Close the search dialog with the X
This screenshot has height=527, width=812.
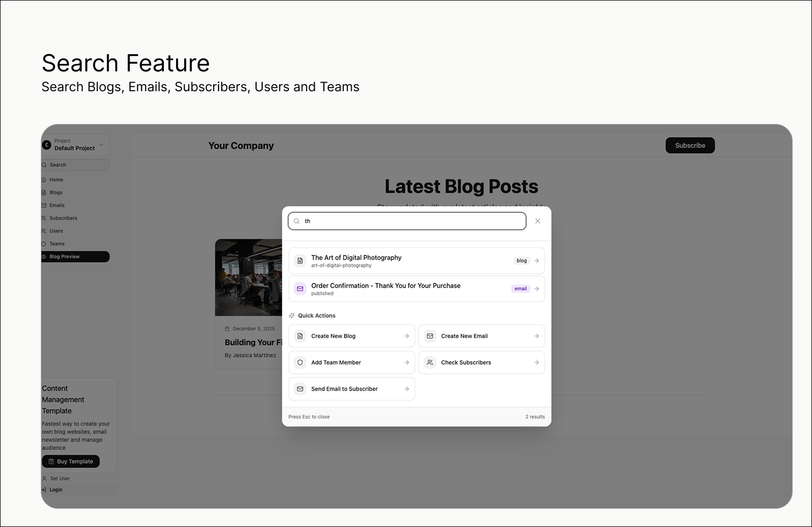(x=538, y=221)
